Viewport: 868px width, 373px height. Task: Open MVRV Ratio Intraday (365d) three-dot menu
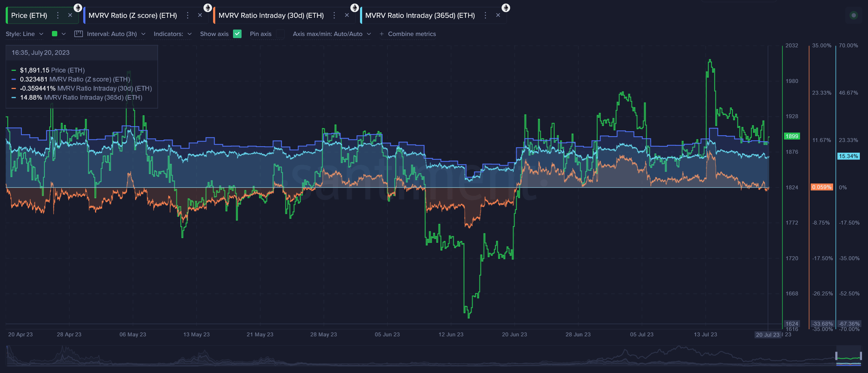[x=485, y=15]
